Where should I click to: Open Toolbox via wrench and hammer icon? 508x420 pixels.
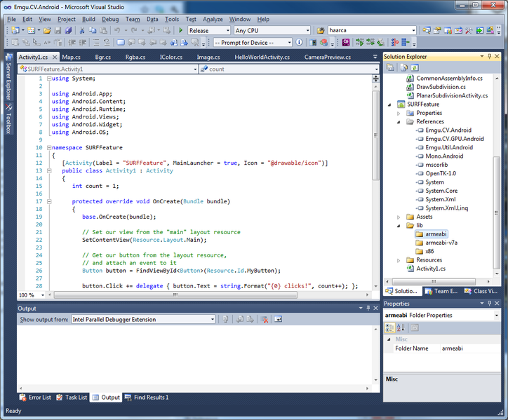(x=469, y=30)
